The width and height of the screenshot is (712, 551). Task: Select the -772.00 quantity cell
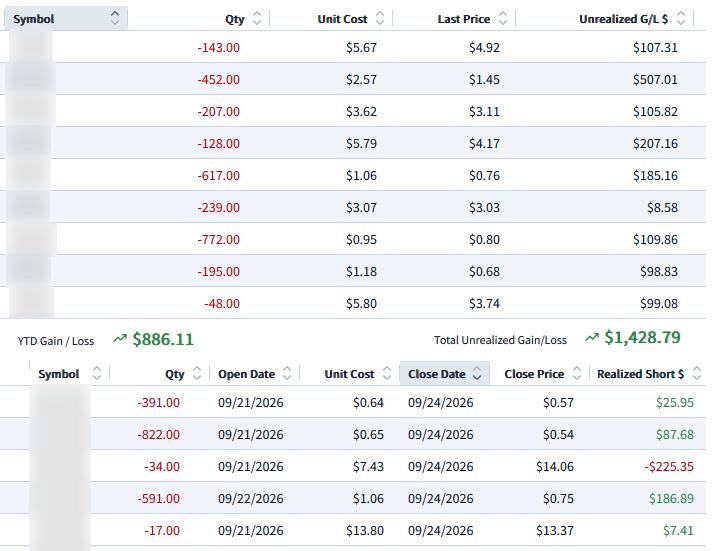pyautogui.click(x=218, y=239)
